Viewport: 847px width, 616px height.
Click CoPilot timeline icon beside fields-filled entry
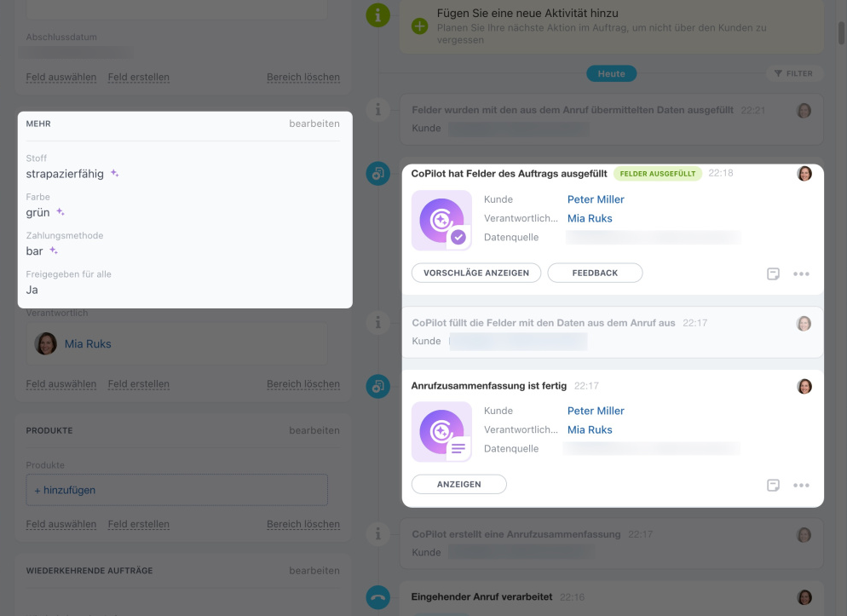pyautogui.click(x=377, y=174)
